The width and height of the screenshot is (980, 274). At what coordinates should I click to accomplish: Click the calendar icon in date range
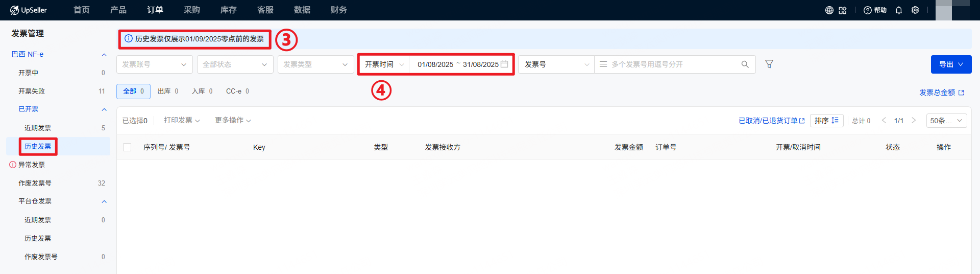point(504,64)
